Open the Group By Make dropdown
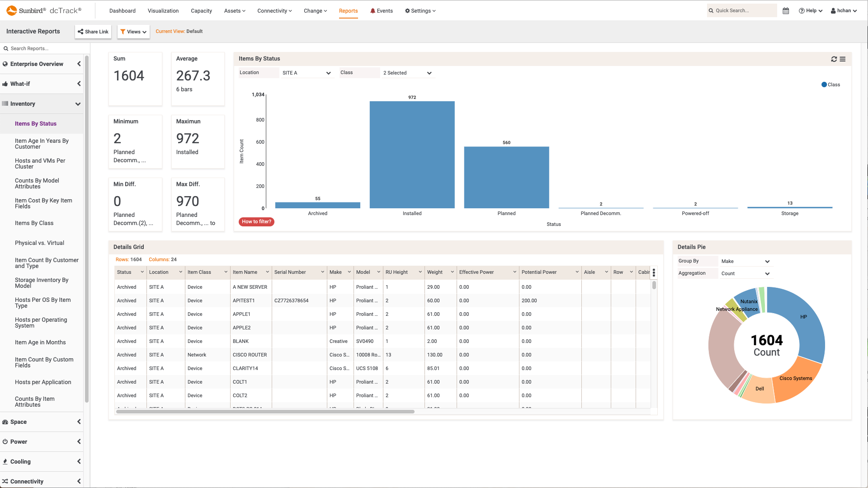 coord(745,261)
